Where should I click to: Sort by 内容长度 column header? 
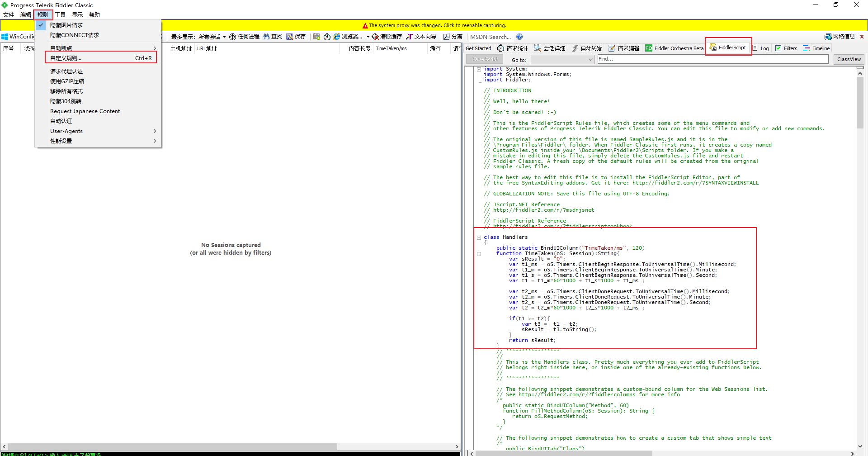pos(356,48)
